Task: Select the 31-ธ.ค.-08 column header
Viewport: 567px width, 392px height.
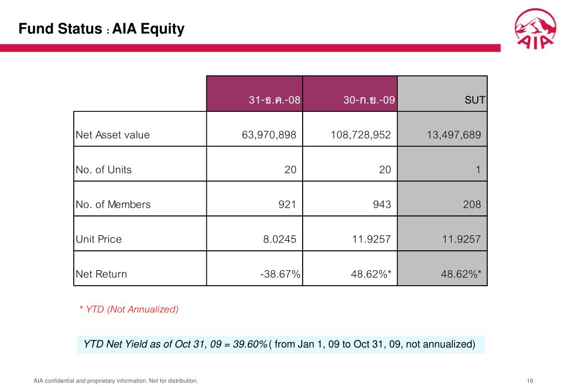Action: click(275, 100)
